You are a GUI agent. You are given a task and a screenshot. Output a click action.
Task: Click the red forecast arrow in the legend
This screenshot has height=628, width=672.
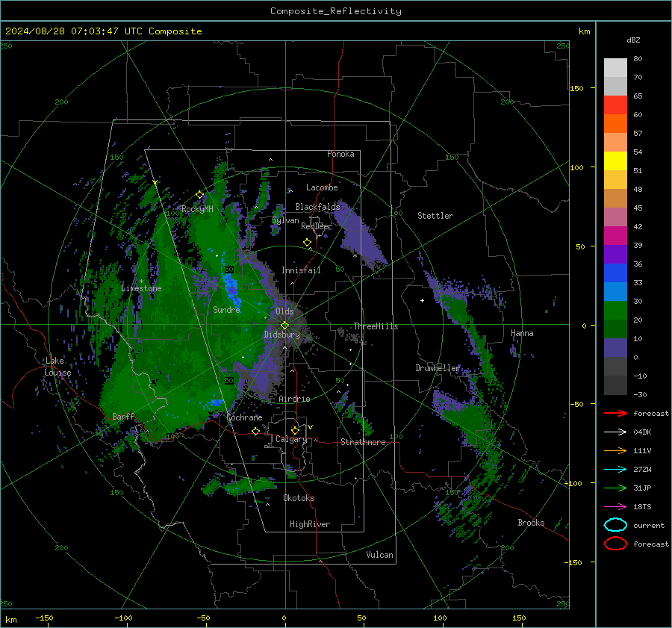[615, 413]
